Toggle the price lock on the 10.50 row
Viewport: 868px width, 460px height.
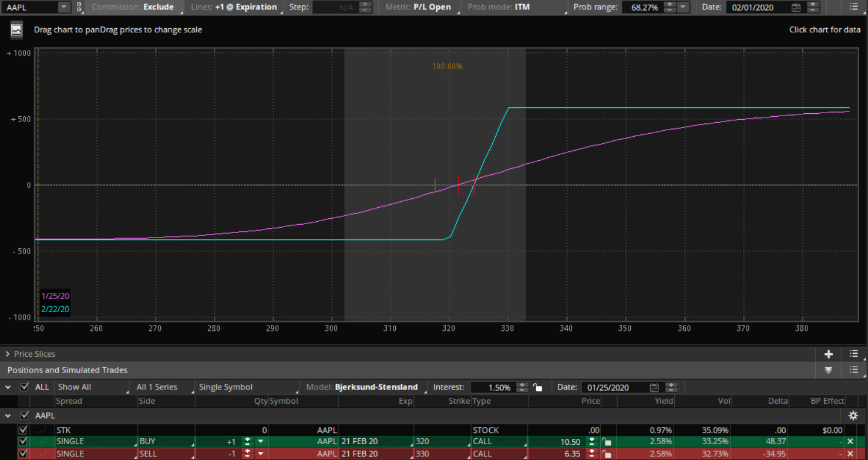[607, 442]
